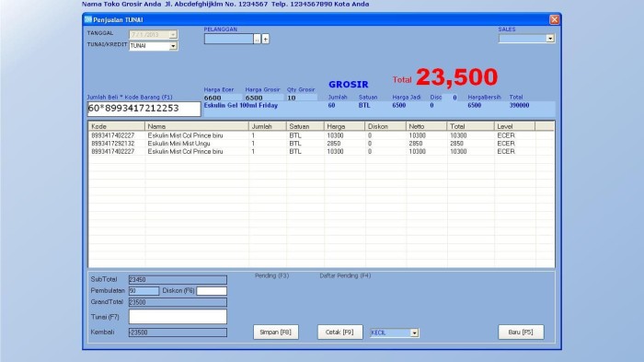The height and width of the screenshot is (362, 644).
Task: Click the Cetak [F9] button
Action: click(339, 332)
